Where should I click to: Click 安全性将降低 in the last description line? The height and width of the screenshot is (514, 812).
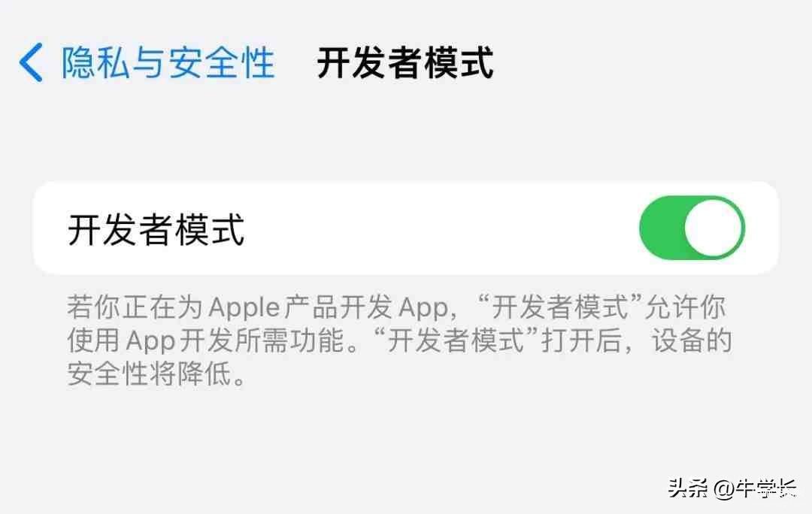coord(150,373)
